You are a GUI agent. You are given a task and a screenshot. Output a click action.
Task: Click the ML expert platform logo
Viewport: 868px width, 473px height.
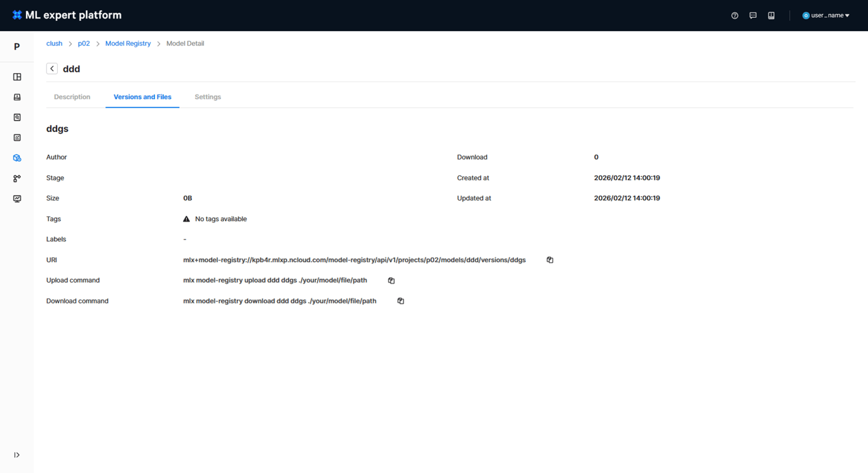pyautogui.click(x=67, y=15)
